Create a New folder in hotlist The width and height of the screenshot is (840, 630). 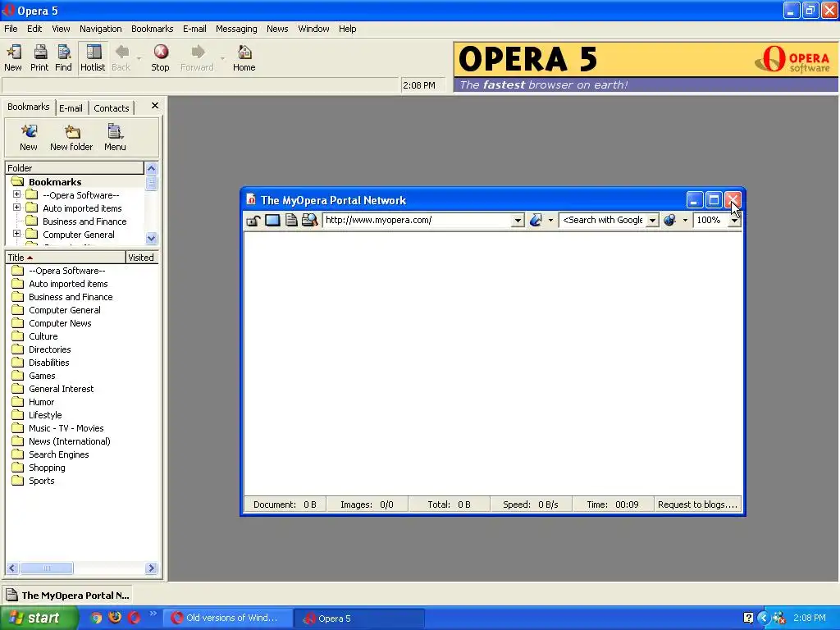[71, 138]
